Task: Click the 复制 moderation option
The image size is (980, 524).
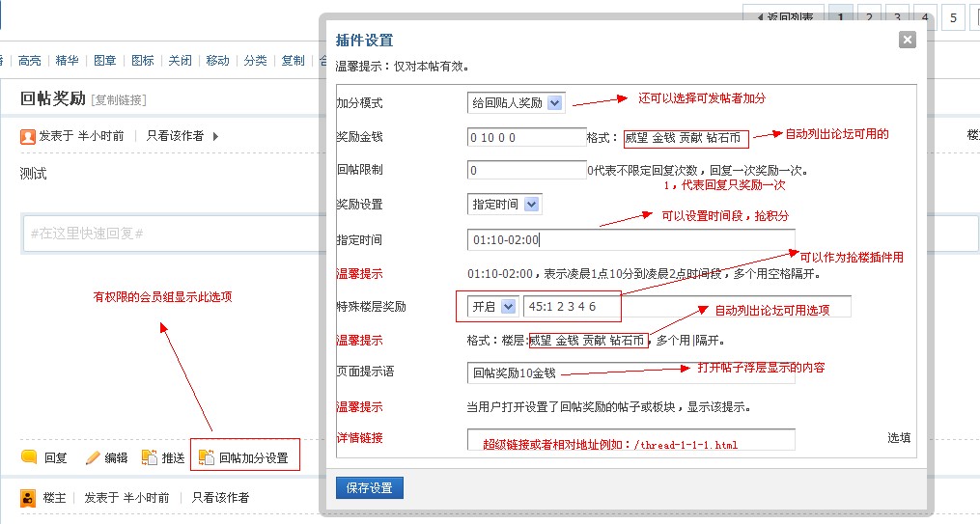Action: 293,61
